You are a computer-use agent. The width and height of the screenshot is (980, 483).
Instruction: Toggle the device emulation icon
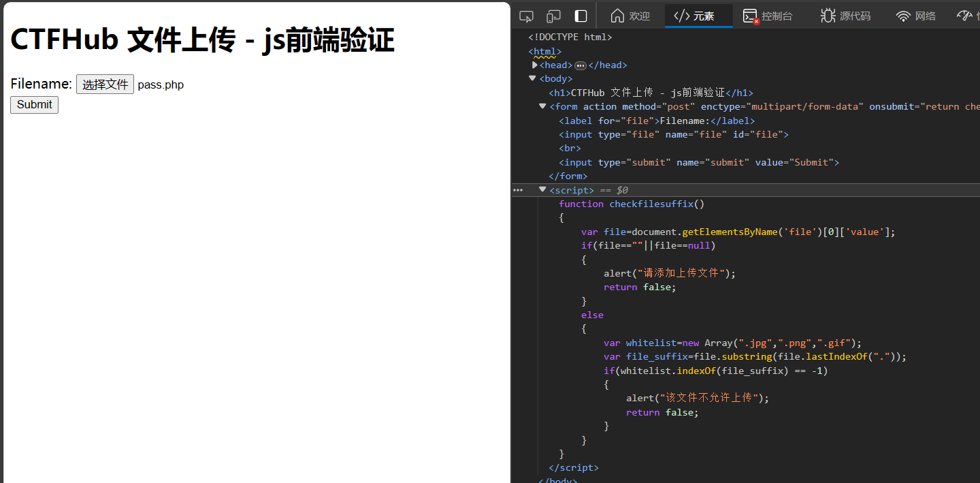click(553, 16)
